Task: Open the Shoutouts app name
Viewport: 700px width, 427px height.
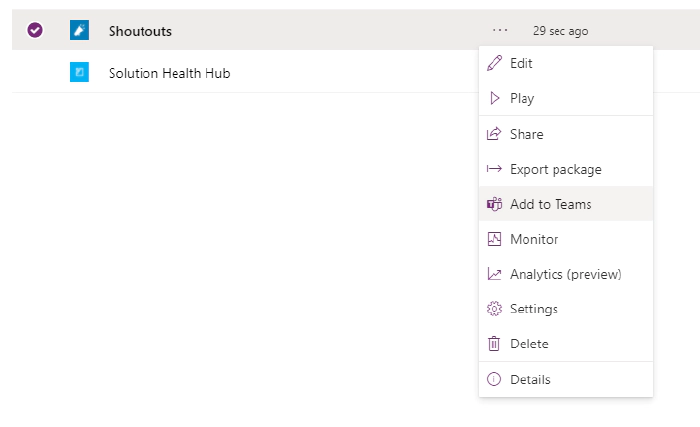Action: [x=140, y=31]
